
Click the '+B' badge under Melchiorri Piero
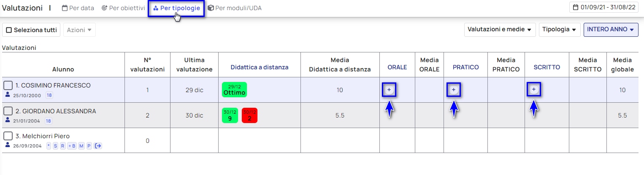coord(72,146)
